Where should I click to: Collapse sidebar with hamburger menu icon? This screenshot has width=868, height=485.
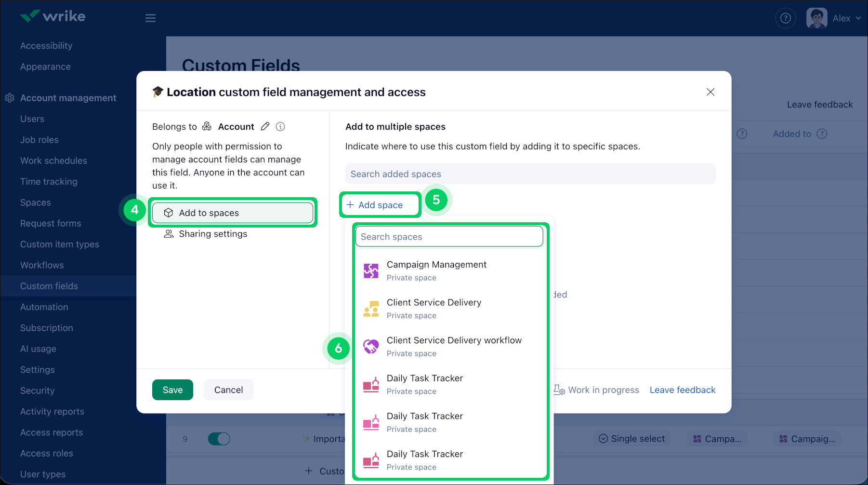click(x=150, y=18)
